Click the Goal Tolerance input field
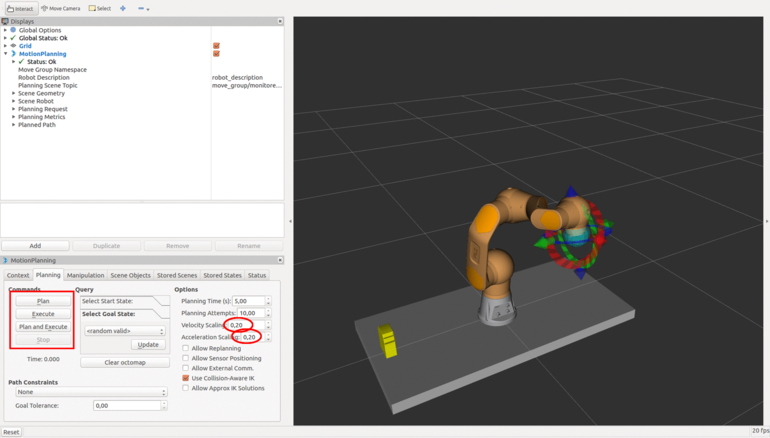 coord(127,405)
